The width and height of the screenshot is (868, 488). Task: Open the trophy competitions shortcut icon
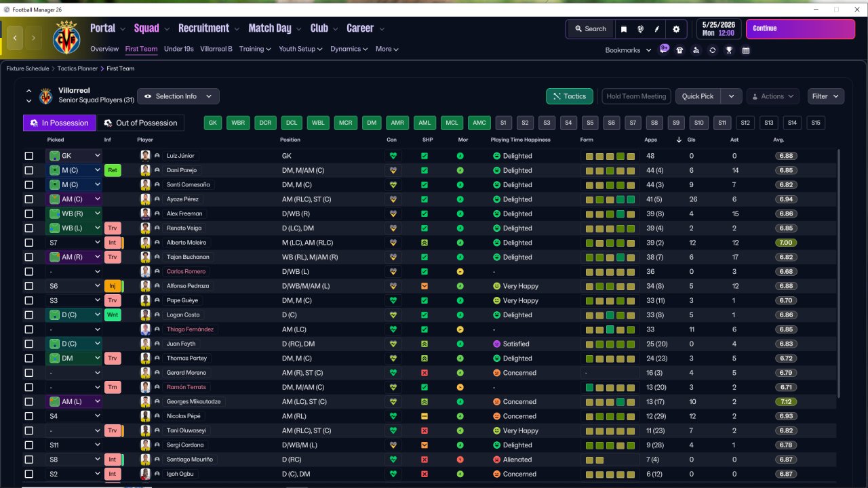(729, 49)
